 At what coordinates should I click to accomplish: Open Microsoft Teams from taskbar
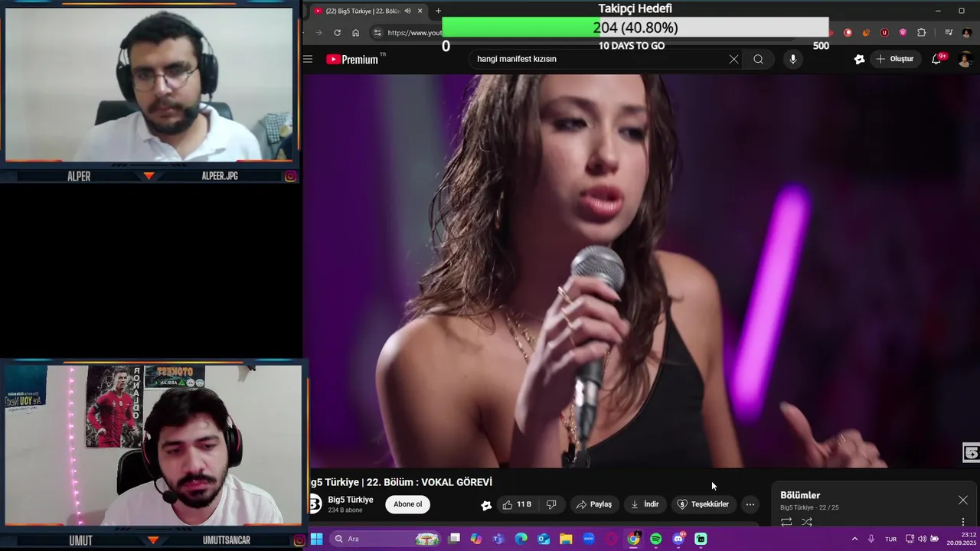[498, 539]
